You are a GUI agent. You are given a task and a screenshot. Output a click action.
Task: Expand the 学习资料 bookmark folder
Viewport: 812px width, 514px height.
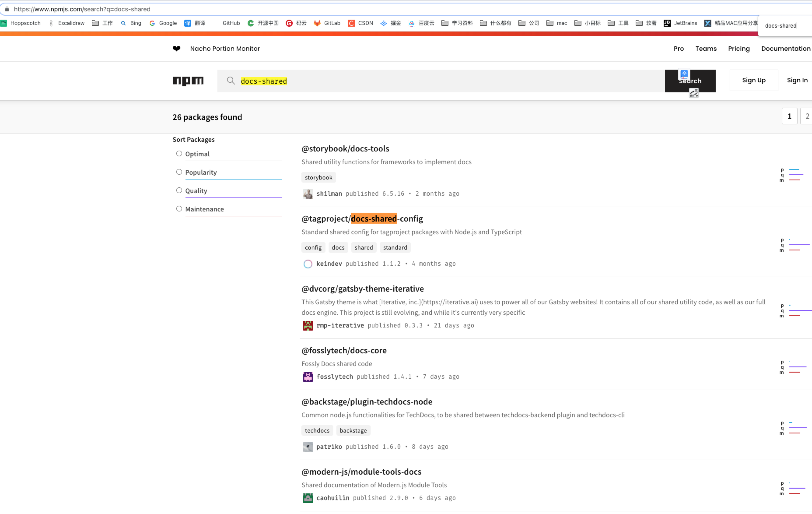coord(457,23)
